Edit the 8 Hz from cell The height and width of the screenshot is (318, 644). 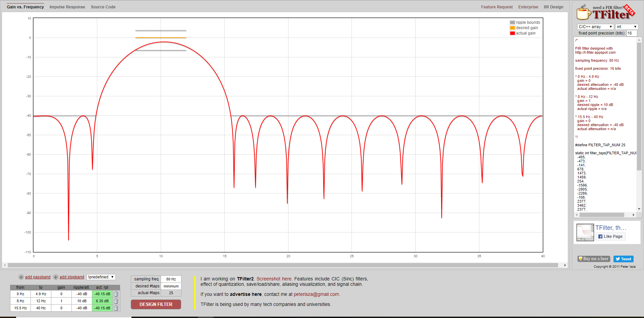pos(20,301)
